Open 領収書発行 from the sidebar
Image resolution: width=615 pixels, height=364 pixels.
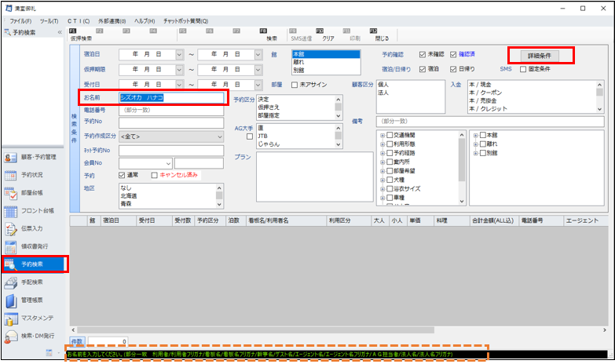click(x=33, y=246)
